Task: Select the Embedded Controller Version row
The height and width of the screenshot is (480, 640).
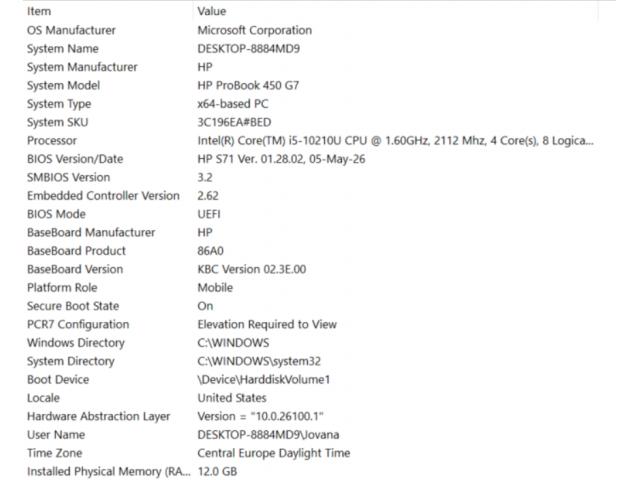Action: point(310,196)
